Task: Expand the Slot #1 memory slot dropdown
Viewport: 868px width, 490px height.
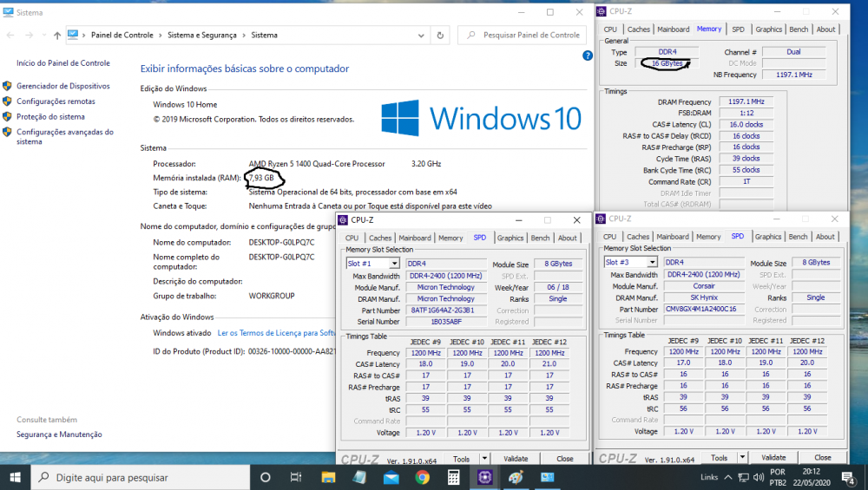Action: (x=394, y=263)
